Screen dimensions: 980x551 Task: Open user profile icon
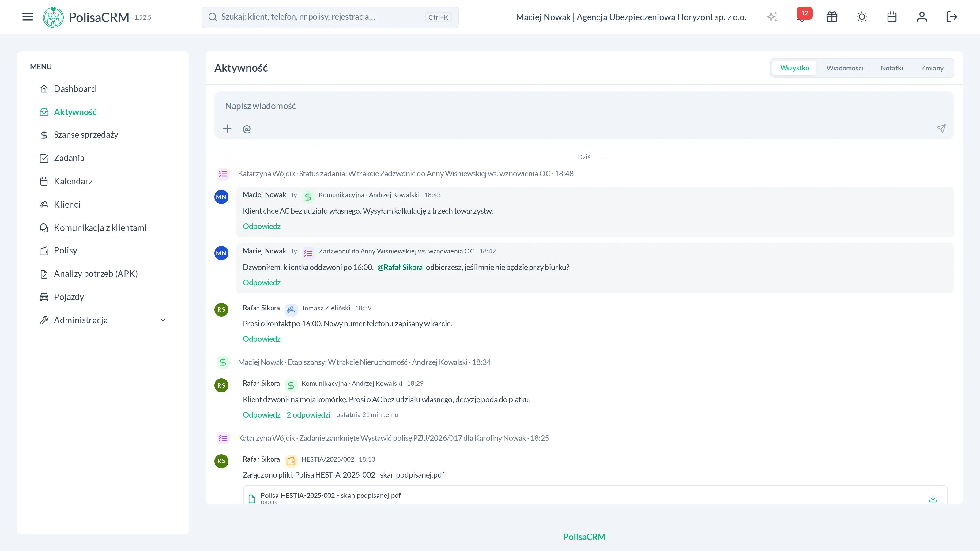pos(922,17)
